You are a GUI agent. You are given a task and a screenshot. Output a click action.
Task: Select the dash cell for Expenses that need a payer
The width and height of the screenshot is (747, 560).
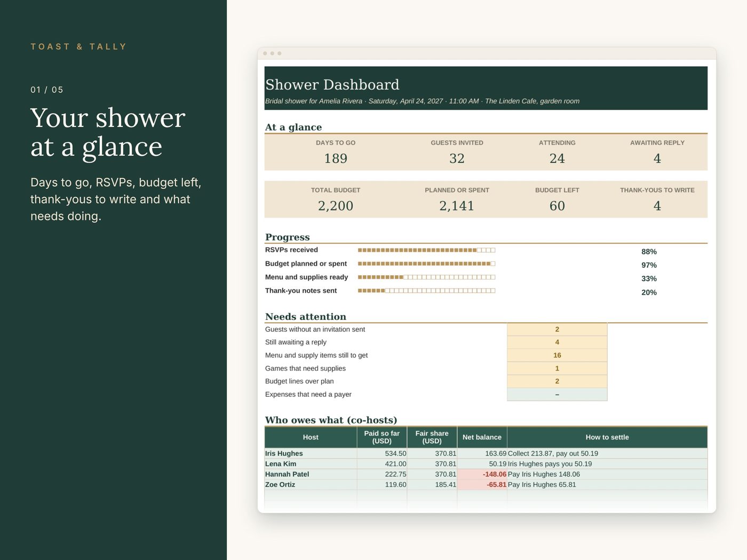(557, 395)
